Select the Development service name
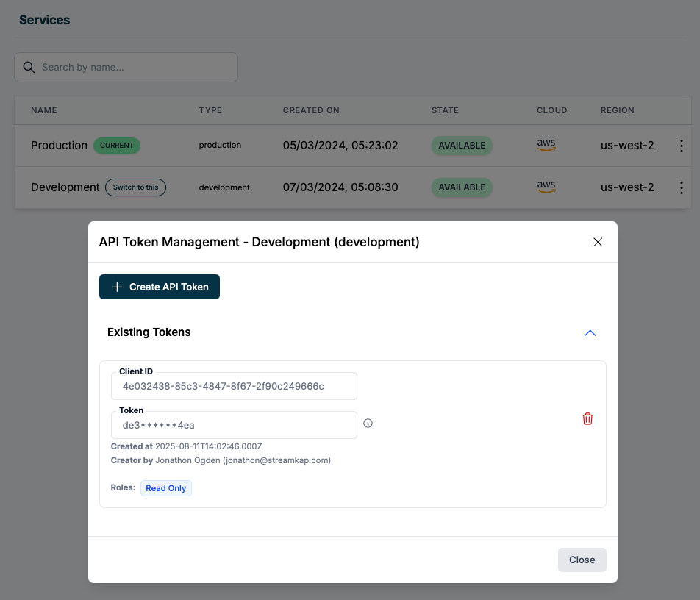 pos(65,187)
